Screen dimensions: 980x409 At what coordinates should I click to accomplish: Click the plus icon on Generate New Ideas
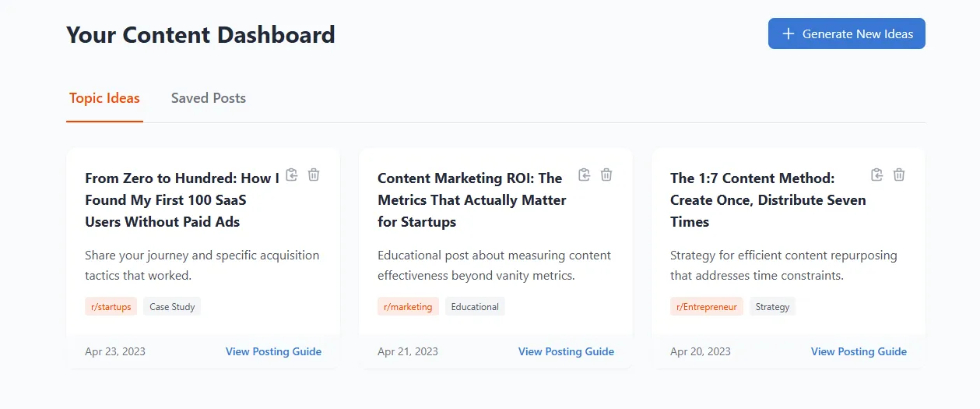click(789, 33)
